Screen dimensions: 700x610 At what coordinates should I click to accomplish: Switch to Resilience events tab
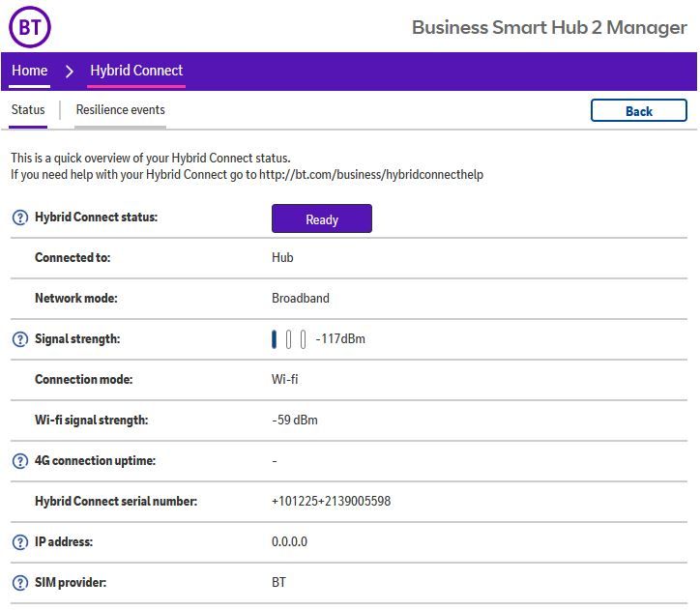[121, 110]
